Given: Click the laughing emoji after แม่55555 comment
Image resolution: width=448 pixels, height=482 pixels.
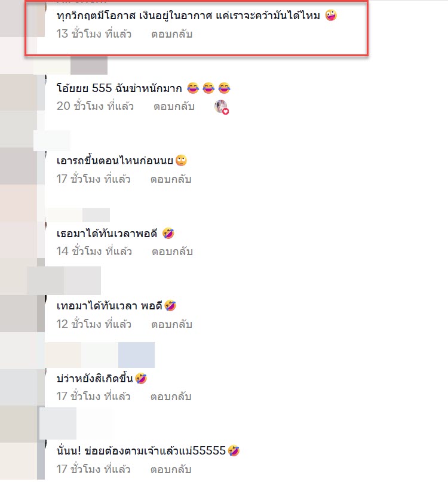Looking at the screenshot, I should click(x=234, y=451).
